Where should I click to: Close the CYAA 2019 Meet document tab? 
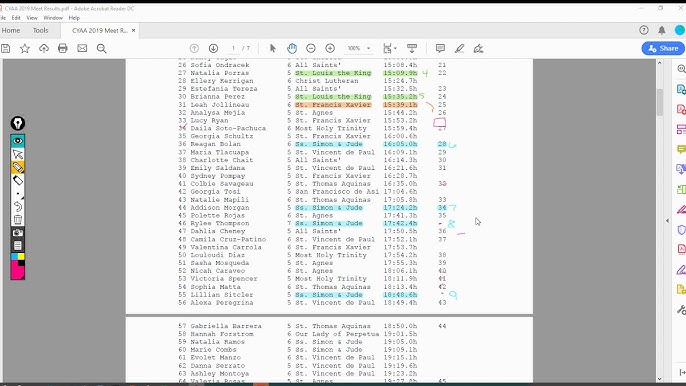coord(133,31)
